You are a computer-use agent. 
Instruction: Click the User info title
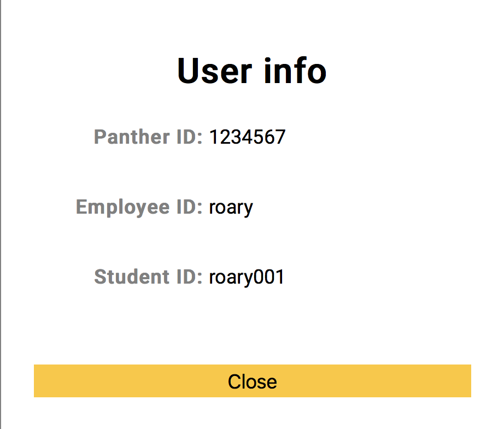click(251, 71)
